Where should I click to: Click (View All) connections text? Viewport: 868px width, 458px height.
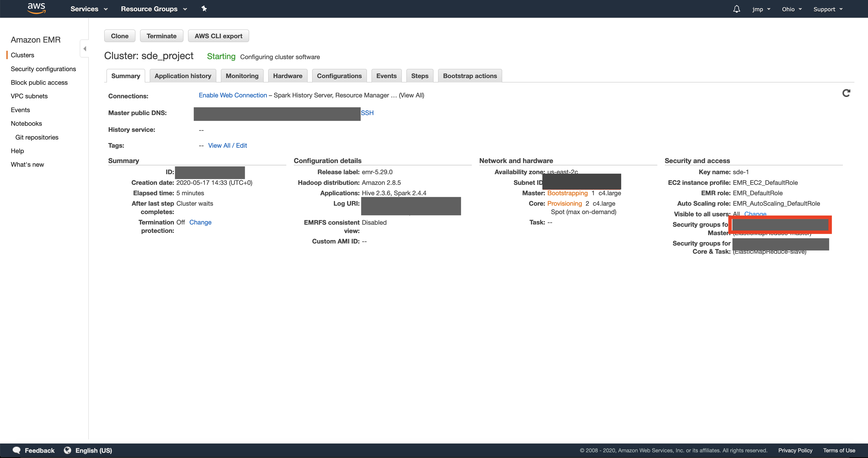pos(411,95)
